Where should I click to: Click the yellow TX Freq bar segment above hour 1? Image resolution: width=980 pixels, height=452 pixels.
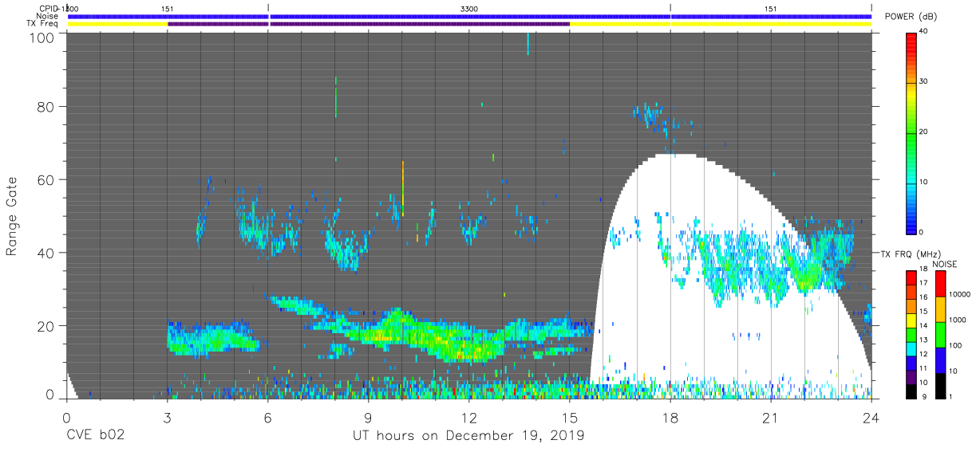117,24
